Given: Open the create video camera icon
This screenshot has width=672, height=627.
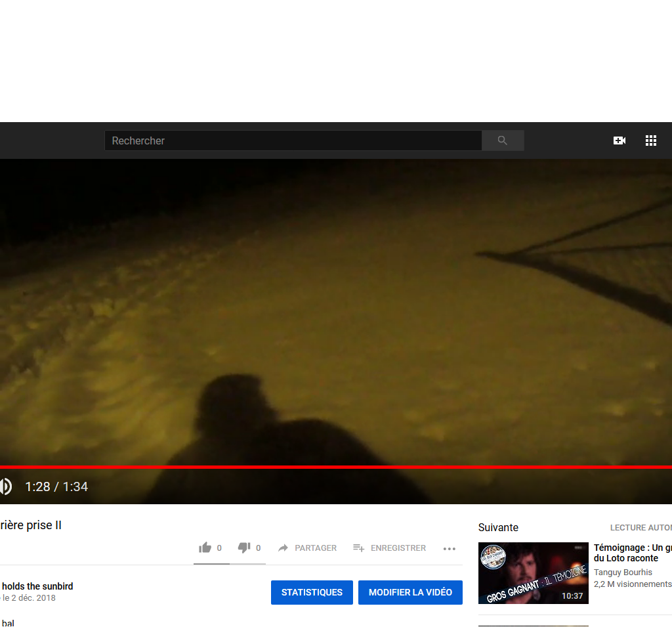Looking at the screenshot, I should [619, 141].
